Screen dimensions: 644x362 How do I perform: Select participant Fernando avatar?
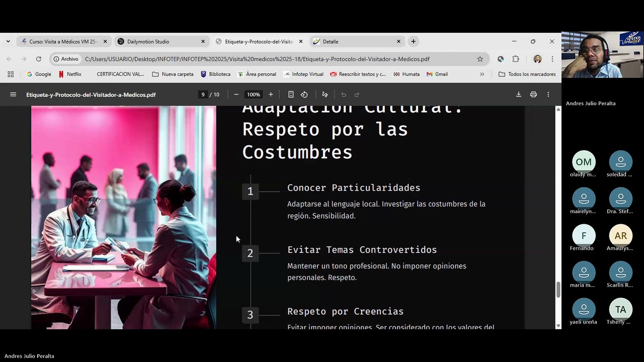[584, 235]
